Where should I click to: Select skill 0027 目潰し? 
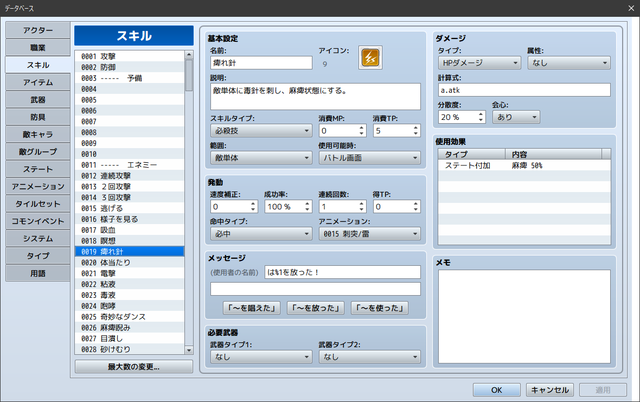129,338
